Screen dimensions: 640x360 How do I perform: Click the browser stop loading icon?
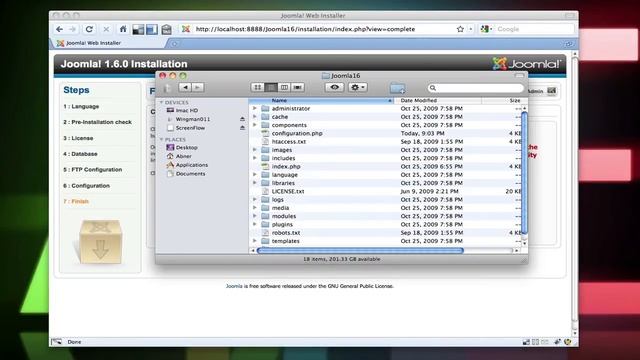106,29
